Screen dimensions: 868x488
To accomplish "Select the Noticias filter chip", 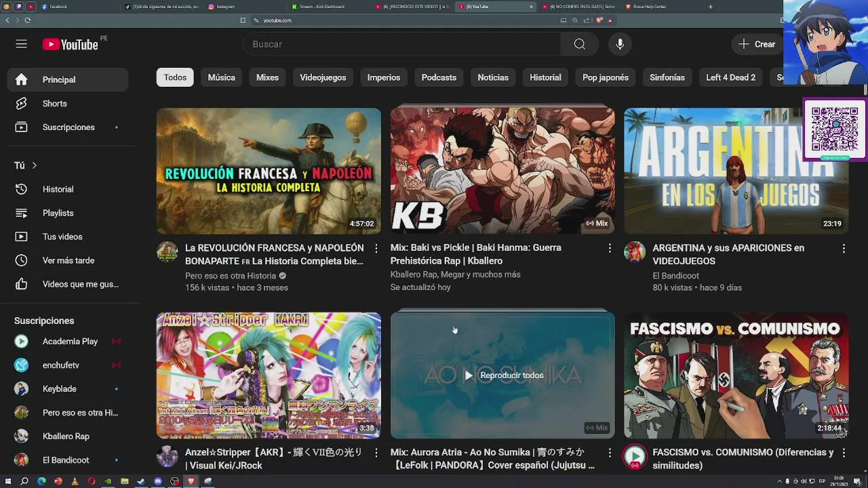I will pyautogui.click(x=493, y=77).
